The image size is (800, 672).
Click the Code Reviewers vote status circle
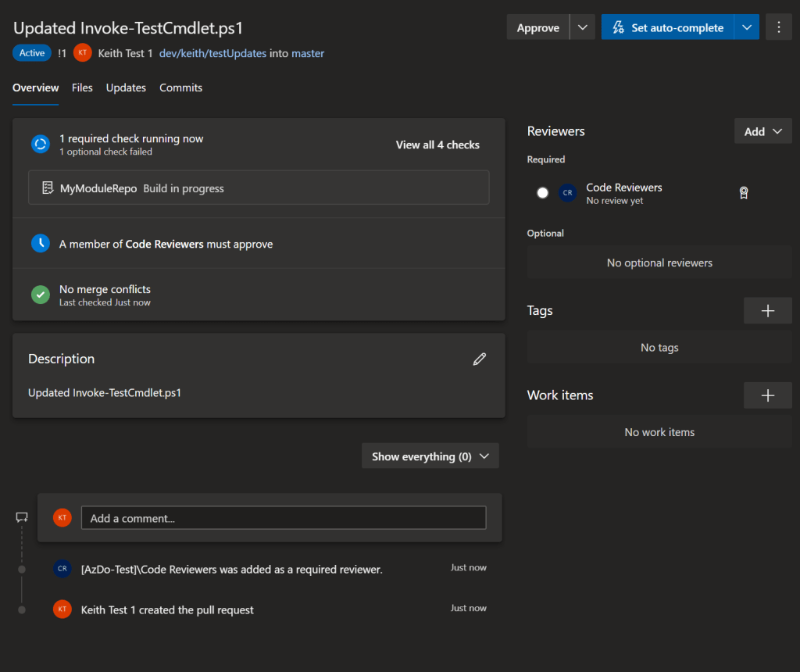pos(542,193)
